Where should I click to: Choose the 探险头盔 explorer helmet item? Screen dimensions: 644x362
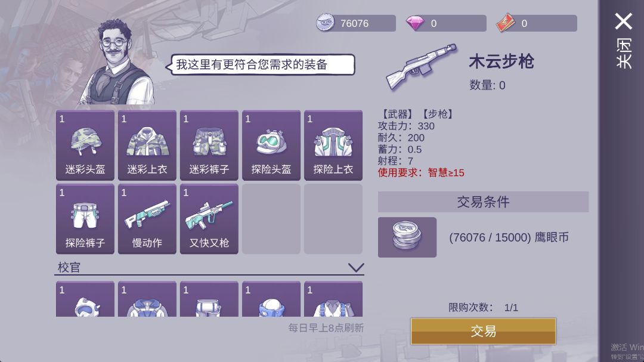click(x=271, y=146)
